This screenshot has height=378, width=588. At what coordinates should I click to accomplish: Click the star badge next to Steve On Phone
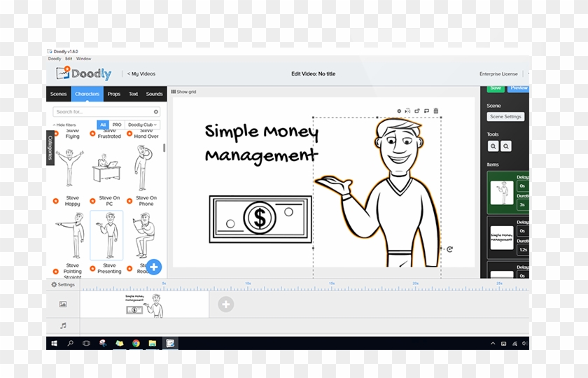pyautogui.click(x=129, y=201)
